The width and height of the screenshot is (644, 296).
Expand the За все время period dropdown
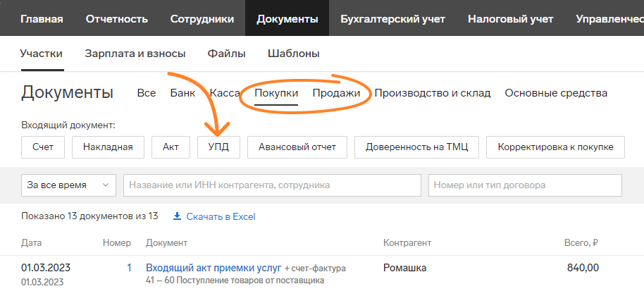tap(68, 185)
